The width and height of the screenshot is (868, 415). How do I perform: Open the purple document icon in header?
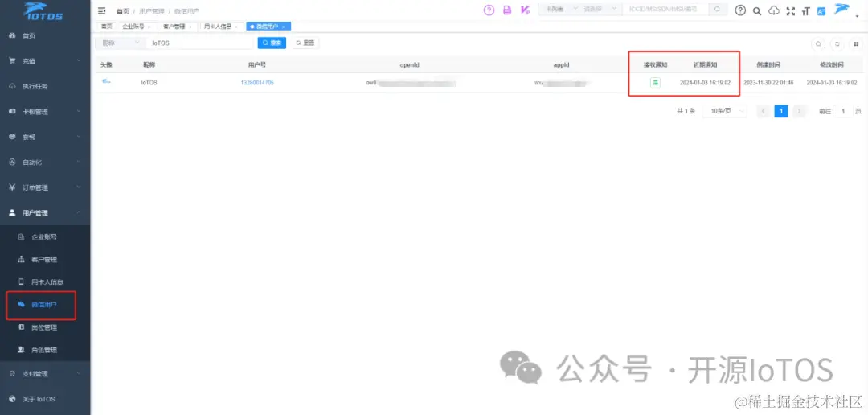pyautogui.click(x=506, y=10)
